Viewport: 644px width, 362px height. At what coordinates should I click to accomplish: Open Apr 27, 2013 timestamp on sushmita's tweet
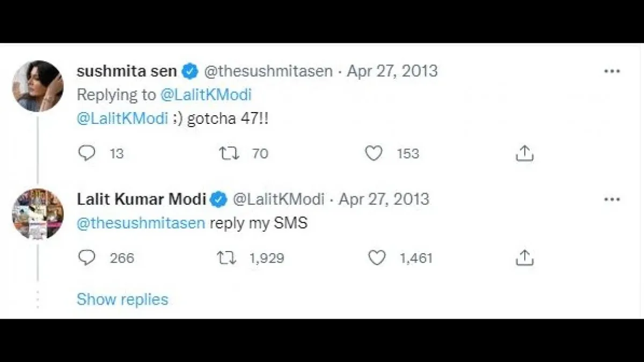click(x=393, y=70)
